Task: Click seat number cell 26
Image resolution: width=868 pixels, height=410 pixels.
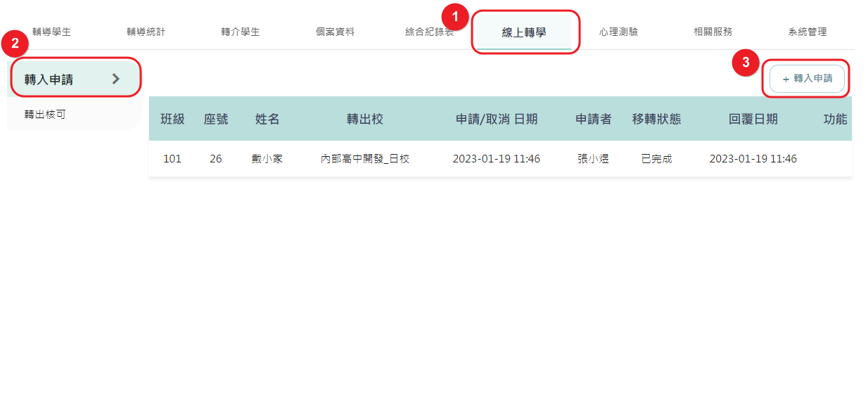Action: (x=216, y=159)
